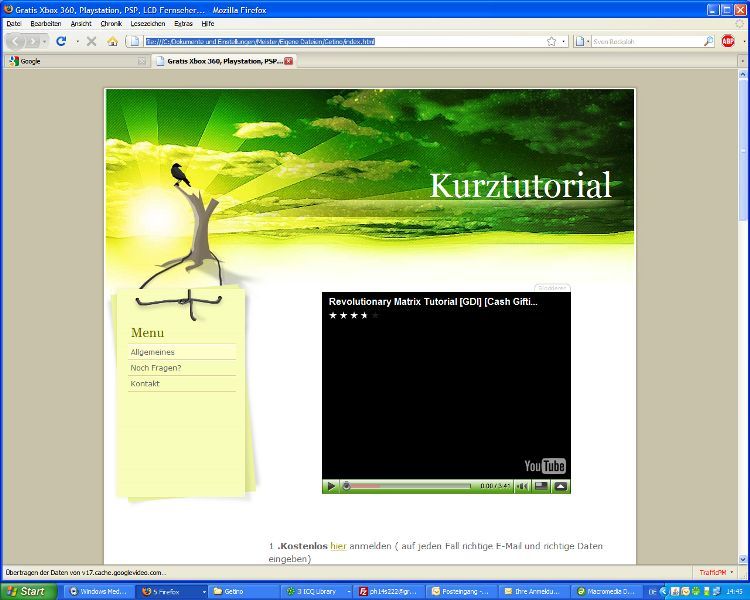Follow the 'hier' registration link
Image resolution: width=750 pixels, height=600 pixels.
coord(338,546)
